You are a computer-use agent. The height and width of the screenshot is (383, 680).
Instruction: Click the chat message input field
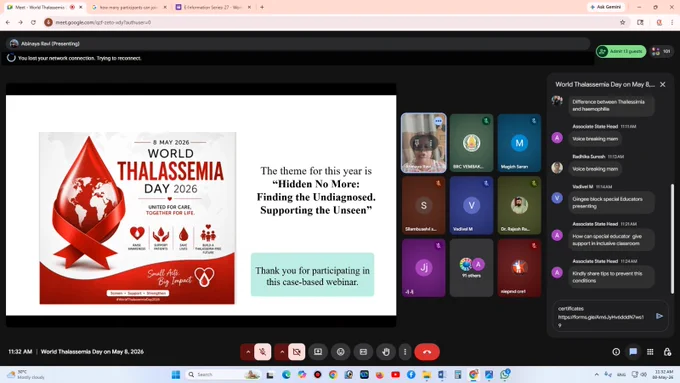point(603,317)
